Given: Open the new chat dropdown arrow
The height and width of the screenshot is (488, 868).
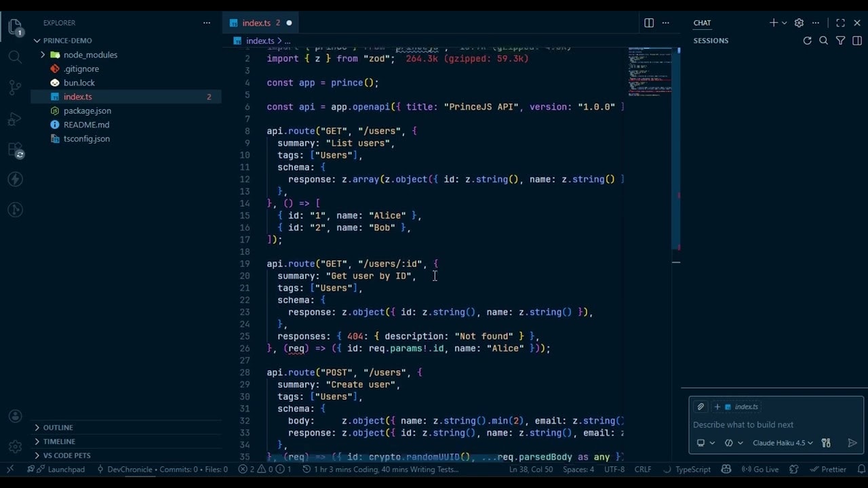Looking at the screenshot, I should (x=785, y=23).
